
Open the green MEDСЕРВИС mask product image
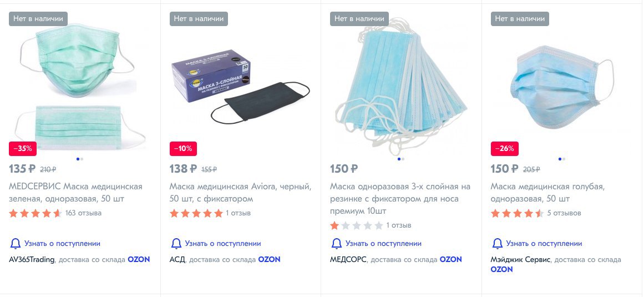click(80, 86)
